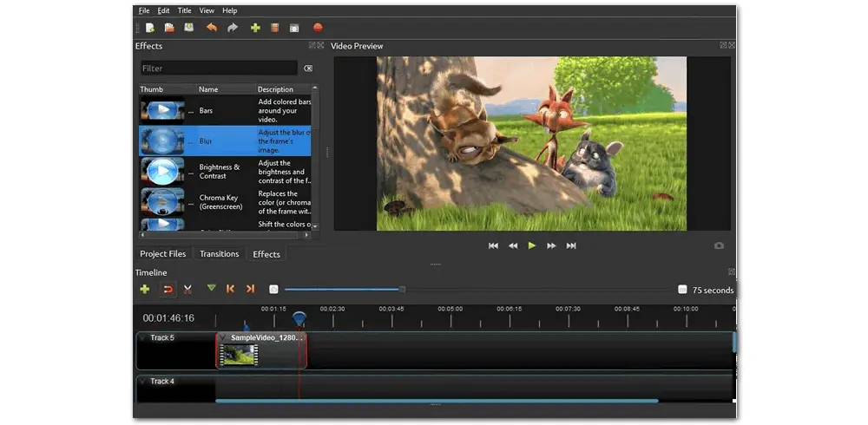Click the Fast Forward playback button
The width and height of the screenshot is (868, 425).
click(x=551, y=245)
